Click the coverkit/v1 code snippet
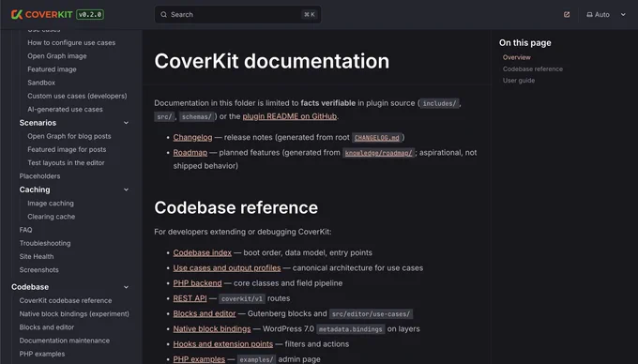The width and height of the screenshot is (638, 364). point(242,299)
